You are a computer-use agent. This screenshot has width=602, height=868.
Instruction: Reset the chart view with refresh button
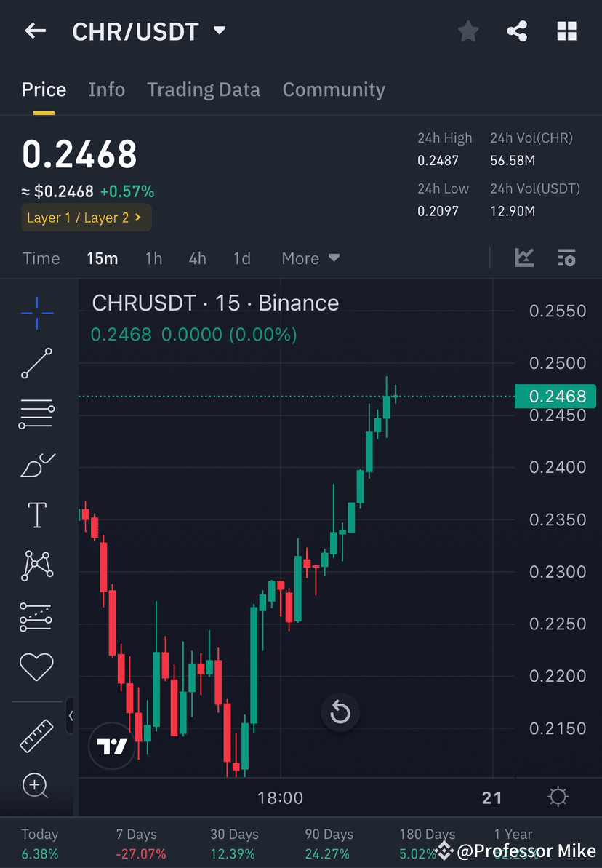point(340,712)
